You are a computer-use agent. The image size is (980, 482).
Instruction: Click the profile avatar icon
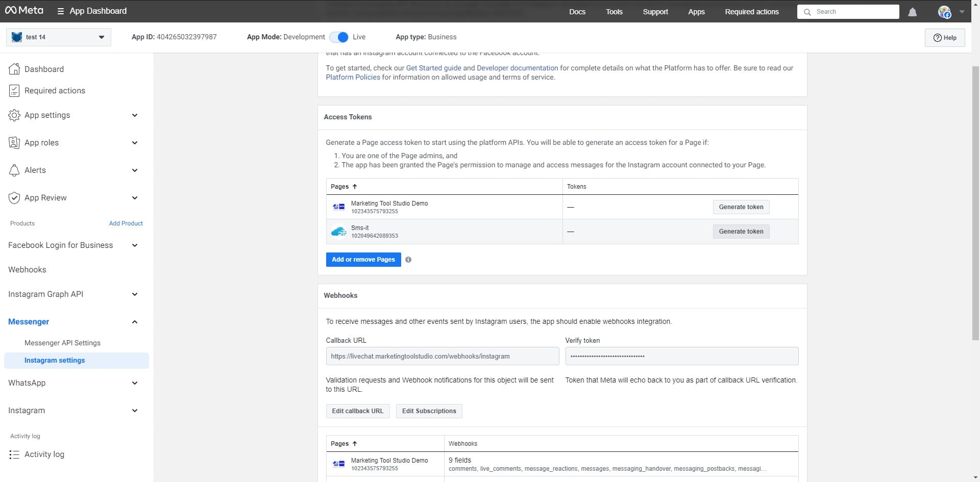[x=943, y=12]
